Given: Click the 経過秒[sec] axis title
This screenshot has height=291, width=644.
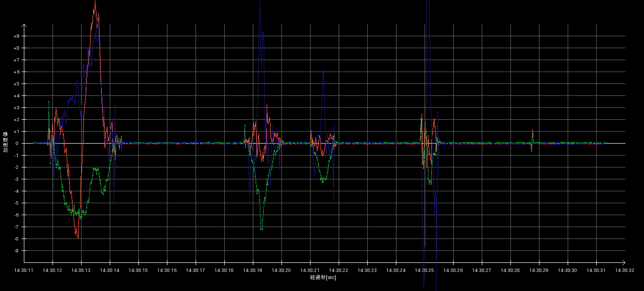Looking at the screenshot, I should point(323,277).
